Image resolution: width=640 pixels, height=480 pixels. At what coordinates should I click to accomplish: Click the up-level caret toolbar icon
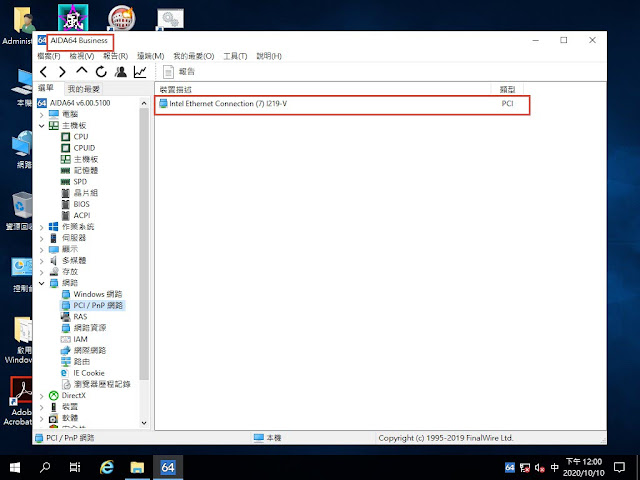tap(82, 71)
